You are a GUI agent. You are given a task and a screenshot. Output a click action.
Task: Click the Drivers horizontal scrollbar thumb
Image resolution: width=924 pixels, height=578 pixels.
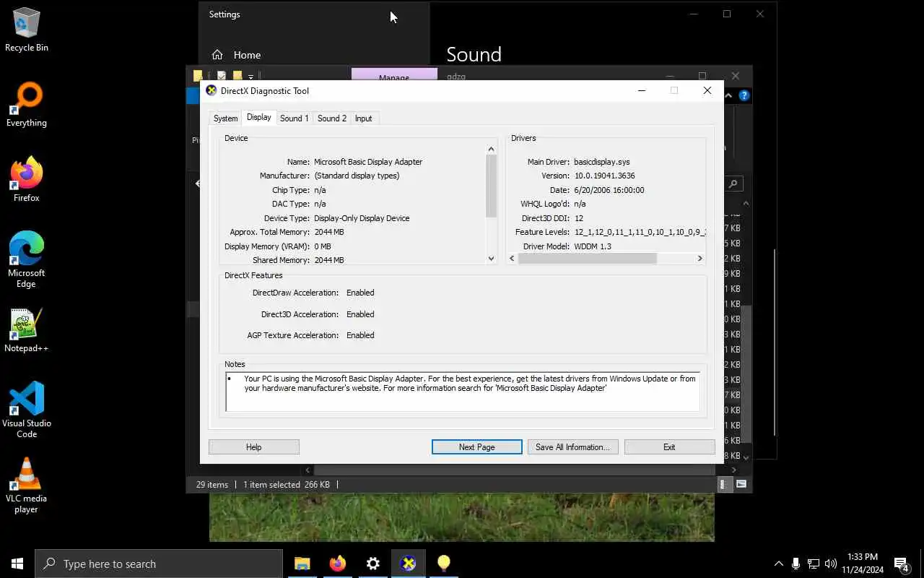pos(588,258)
